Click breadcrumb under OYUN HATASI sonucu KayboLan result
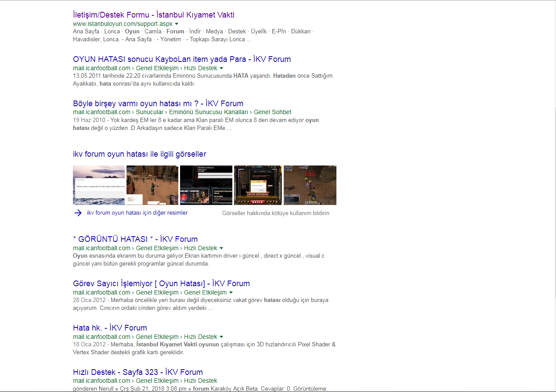 click(145, 68)
